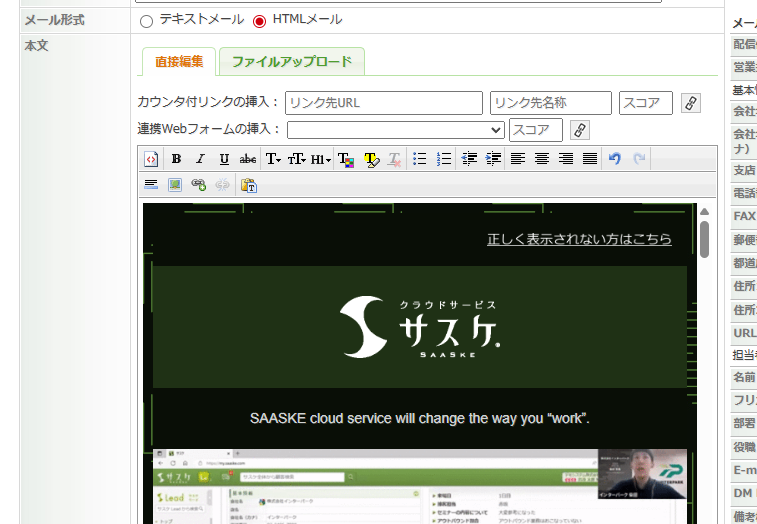
Task: Apply italic formatting to text
Action: click(200, 159)
